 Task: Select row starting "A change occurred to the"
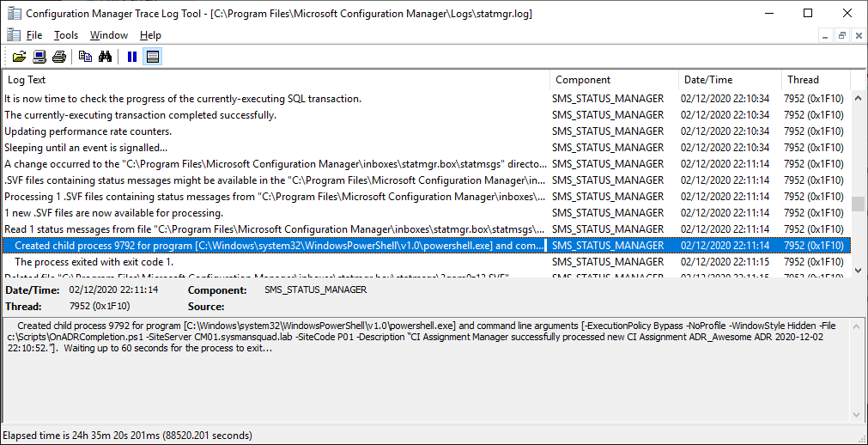(x=426, y=164)
